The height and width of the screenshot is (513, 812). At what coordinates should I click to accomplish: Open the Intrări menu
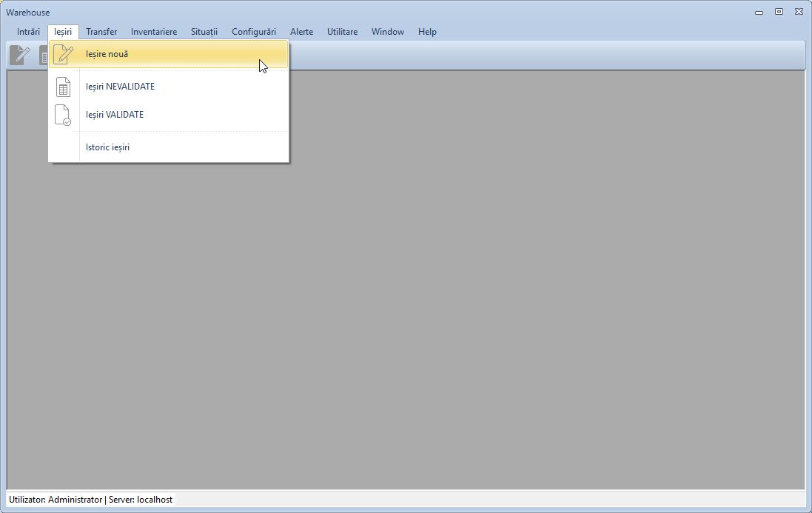(x=29, y=32)
